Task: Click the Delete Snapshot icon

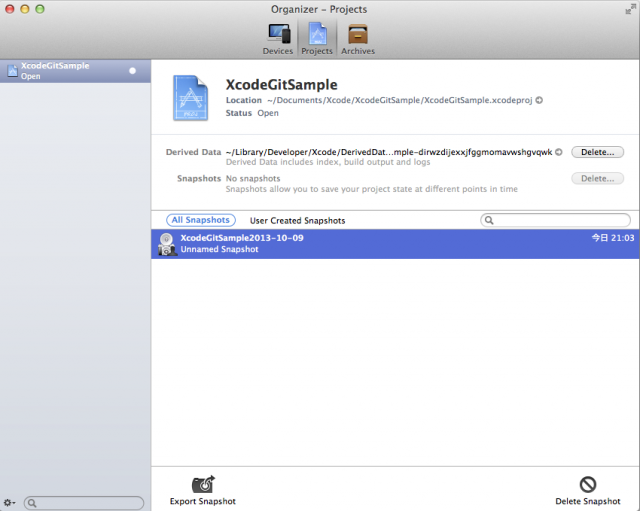Action: pyautogui.click(x=587, y=484)
